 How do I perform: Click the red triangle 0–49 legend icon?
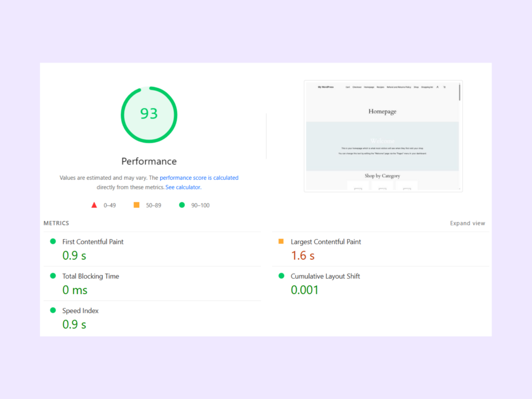(x=94, y=205)
